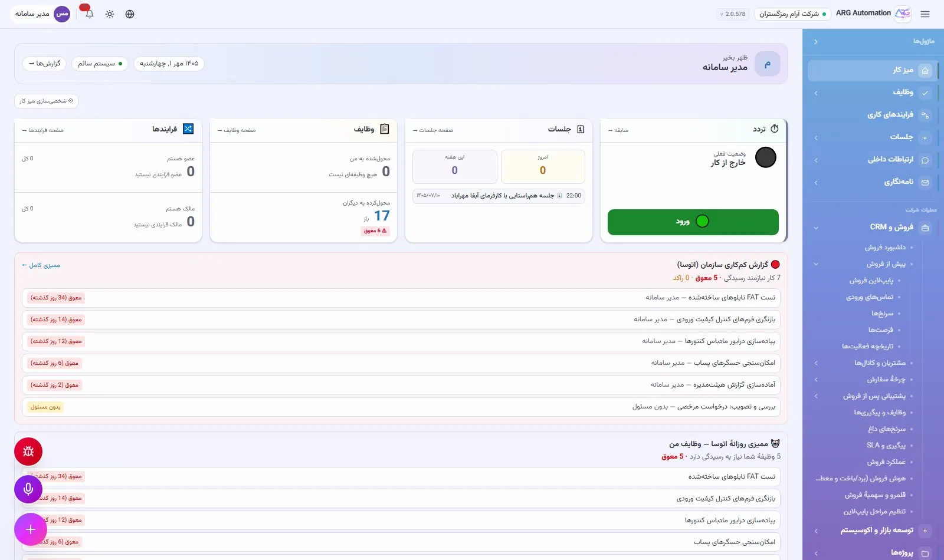Open the language globe icon

tap(130, 14)
